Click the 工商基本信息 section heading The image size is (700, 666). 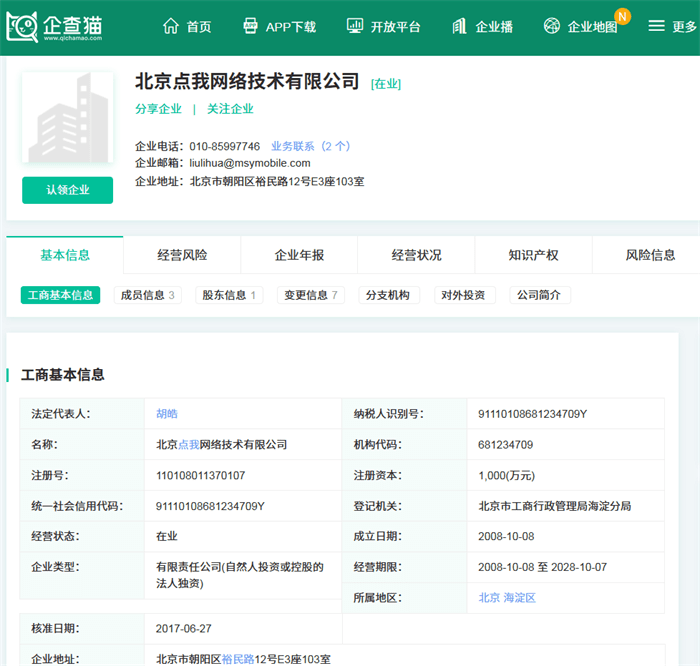pyautogui.click(x=62, y=375)
